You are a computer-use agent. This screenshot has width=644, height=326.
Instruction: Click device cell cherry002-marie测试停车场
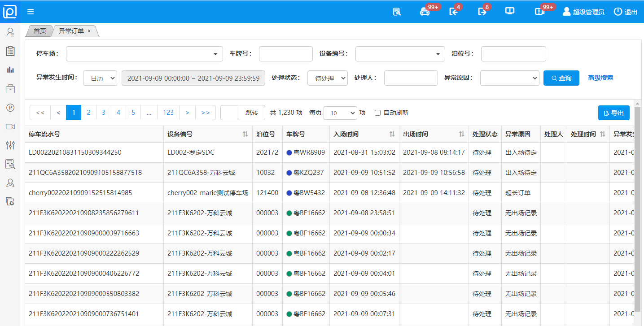pyautogui.click(x=208, y=193)
